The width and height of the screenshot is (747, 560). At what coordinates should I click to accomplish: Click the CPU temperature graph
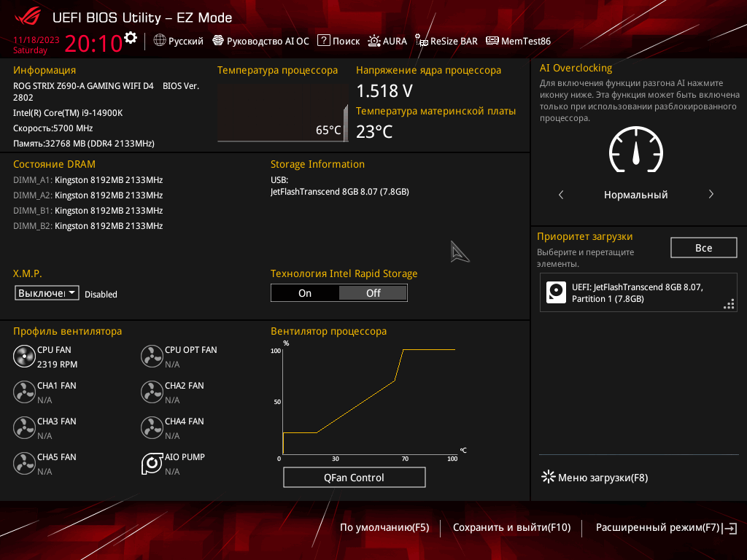point(283,113)
